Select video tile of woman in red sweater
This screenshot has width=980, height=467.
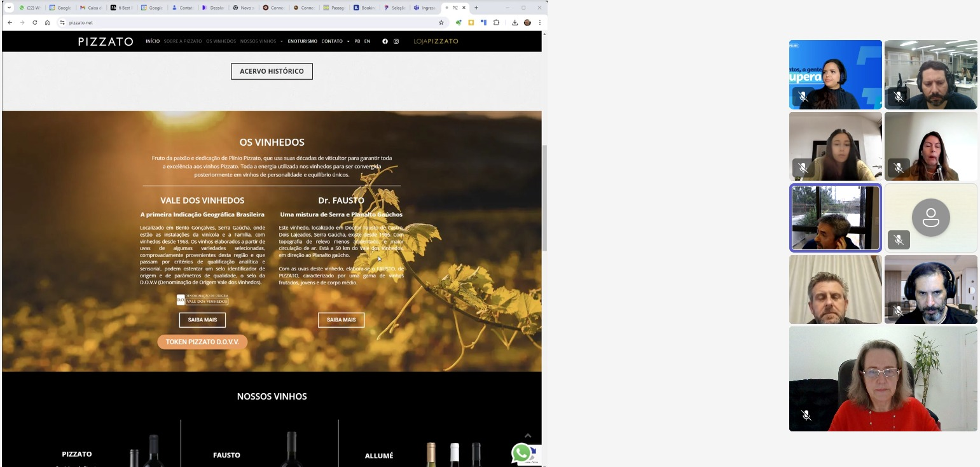click(883, 379)
